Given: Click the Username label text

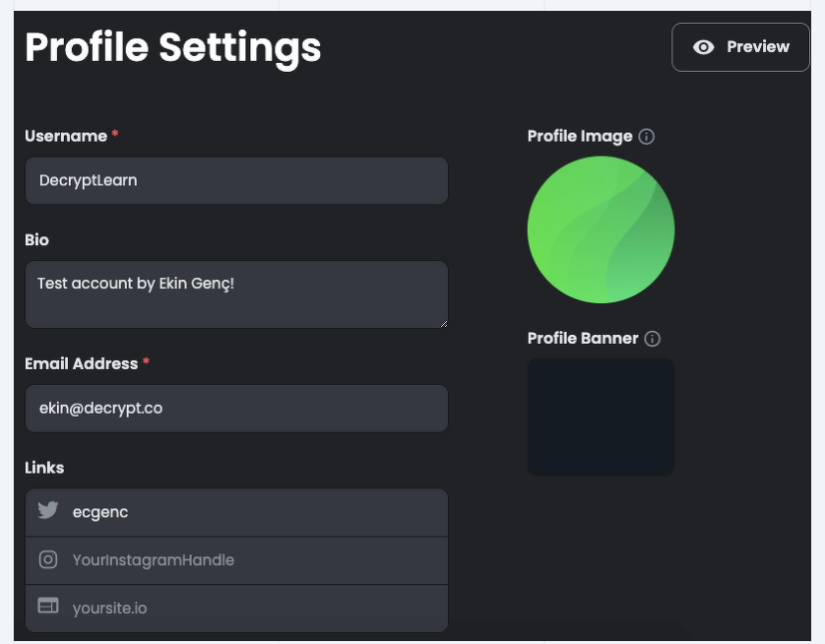Looking at the screenshot, I should pyautogui.click(x=66, y=136).
